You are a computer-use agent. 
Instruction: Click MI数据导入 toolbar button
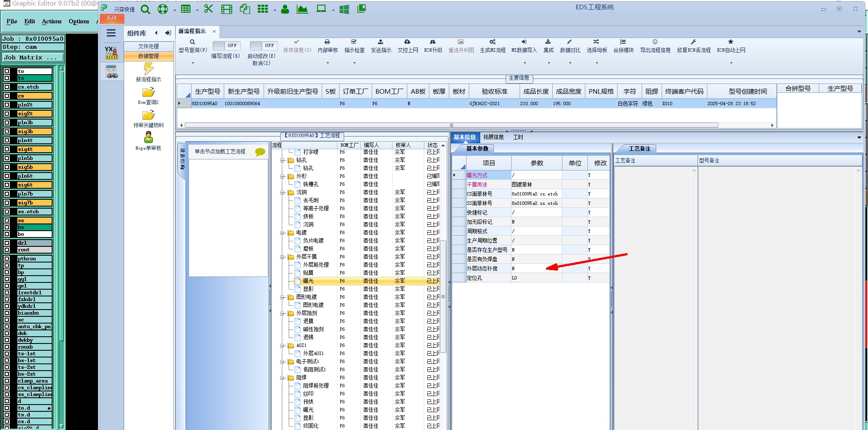pyautogui.click(x=524, y=46)
